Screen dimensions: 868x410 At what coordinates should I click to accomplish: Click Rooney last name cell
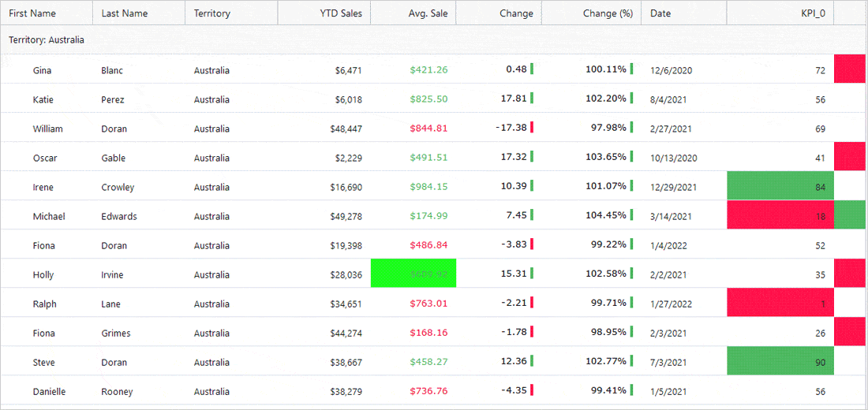[117, 392]
